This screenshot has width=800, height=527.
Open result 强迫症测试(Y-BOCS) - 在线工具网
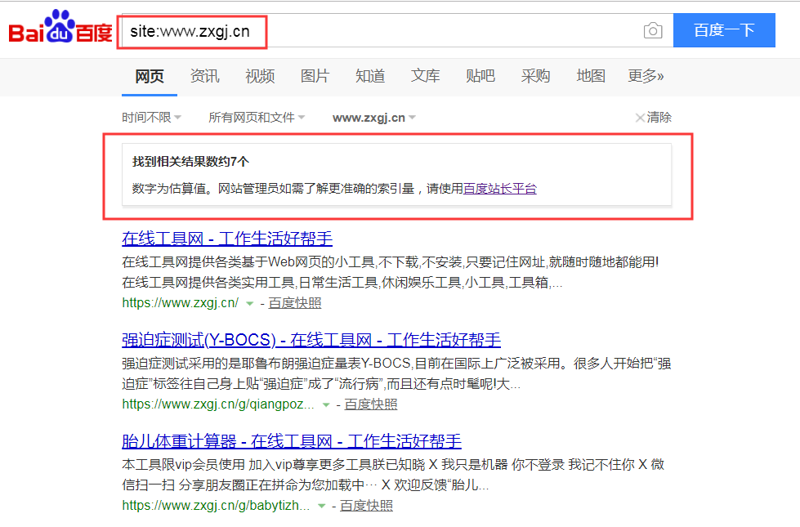311,340
